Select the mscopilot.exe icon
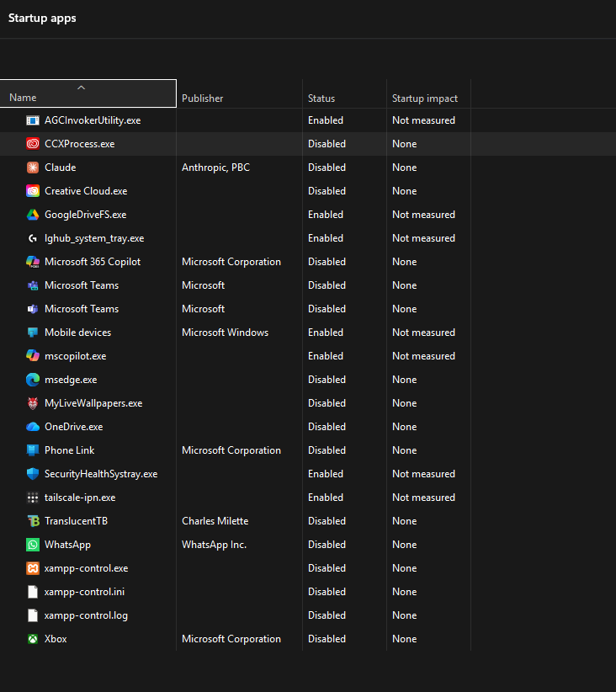This screenshot has width=616, height=692. click(x=33, y=356)
